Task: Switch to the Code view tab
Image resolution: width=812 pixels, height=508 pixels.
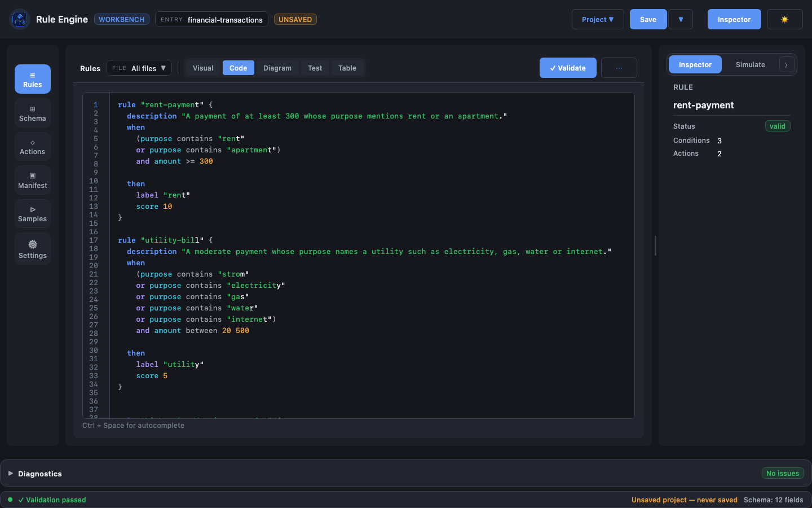Action: [239, 68]
